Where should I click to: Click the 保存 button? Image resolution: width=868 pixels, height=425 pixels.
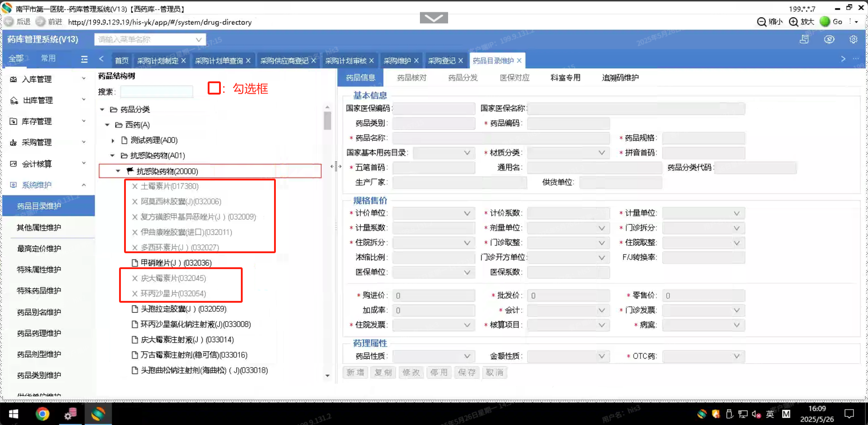point(467,373)
